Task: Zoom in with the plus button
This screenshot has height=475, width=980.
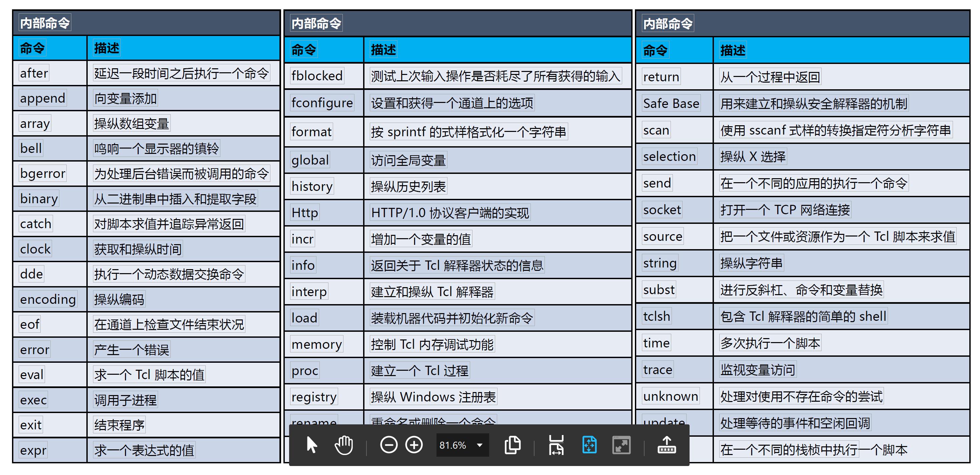Action: tap(414, 445)
